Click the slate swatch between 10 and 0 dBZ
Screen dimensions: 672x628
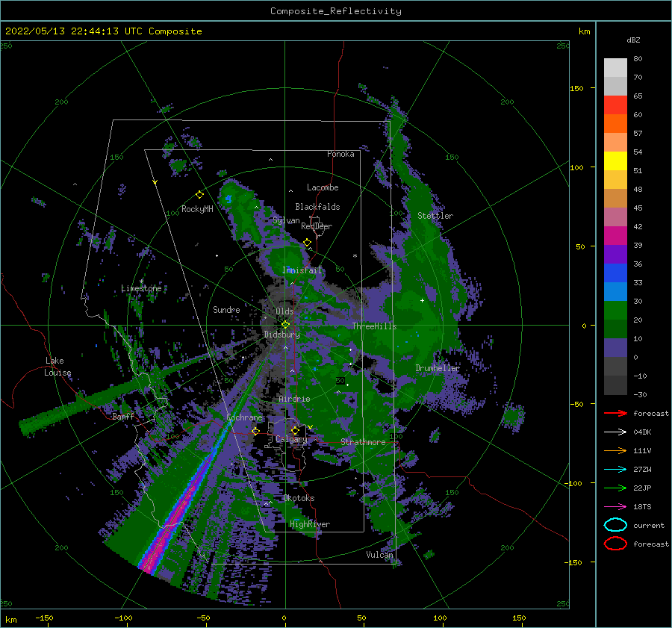615,348
